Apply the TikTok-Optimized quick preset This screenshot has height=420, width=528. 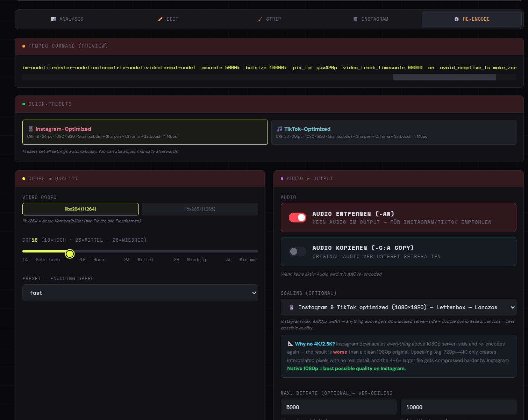394,132
